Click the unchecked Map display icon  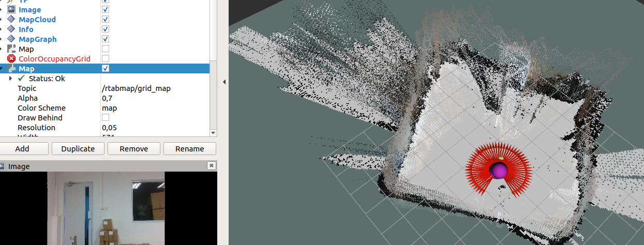11,49
